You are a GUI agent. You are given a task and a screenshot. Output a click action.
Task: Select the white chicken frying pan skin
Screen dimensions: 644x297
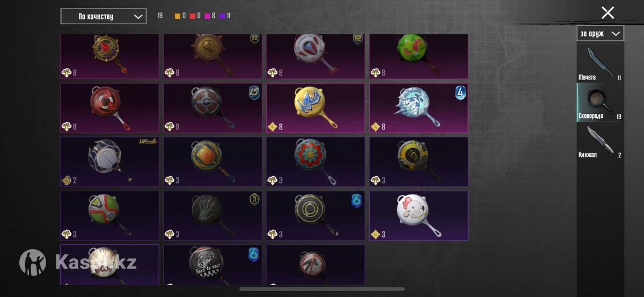419,216
